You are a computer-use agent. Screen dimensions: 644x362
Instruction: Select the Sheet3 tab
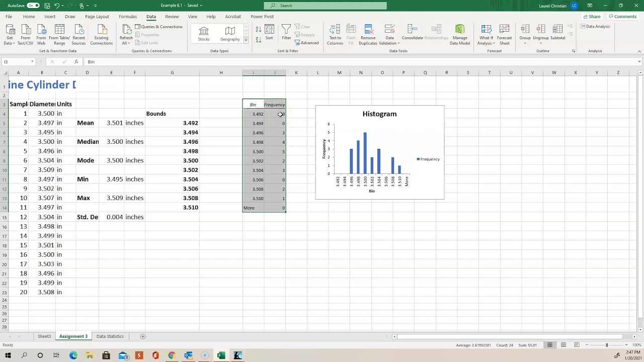(44, 336)
